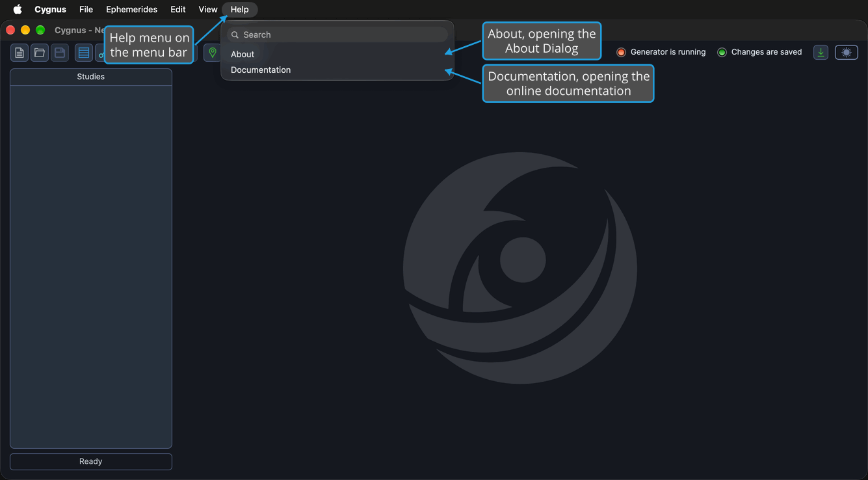The width and height of the screenshot is (868, 480).
Task: Open the Cygnus application menu
Action: [50, 9]
